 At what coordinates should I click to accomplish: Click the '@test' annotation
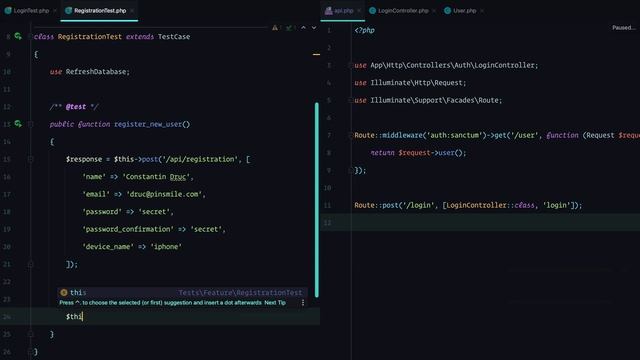(x=76, y=107)
